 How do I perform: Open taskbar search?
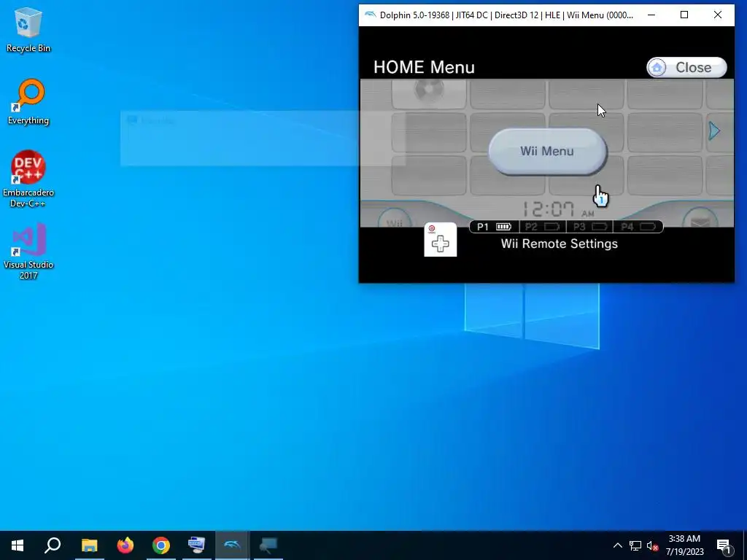click(53, 545)
